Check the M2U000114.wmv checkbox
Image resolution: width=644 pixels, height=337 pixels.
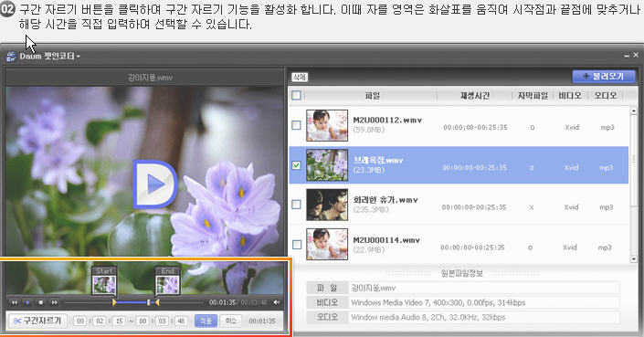(296, 245)
